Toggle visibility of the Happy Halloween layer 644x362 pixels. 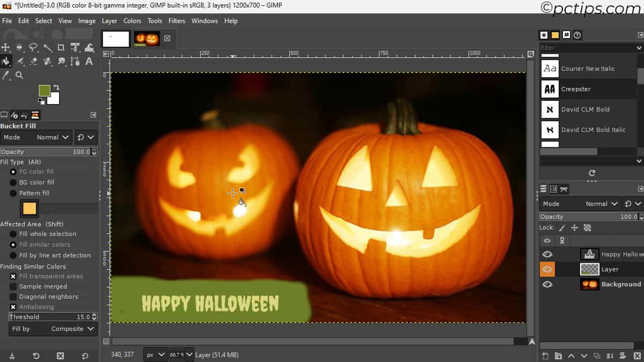547,254
